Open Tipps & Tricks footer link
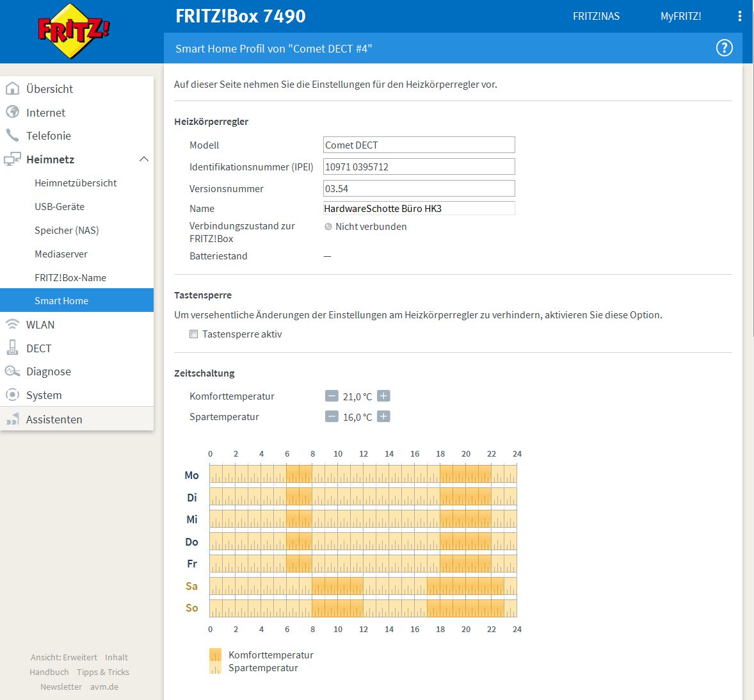This screenshot has width=754, height=700. pos(103,672)
